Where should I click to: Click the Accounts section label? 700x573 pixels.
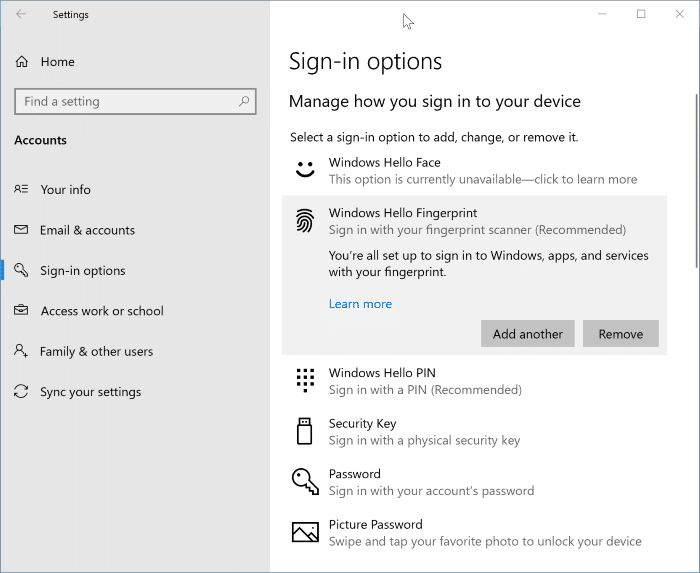coord(41,140)
